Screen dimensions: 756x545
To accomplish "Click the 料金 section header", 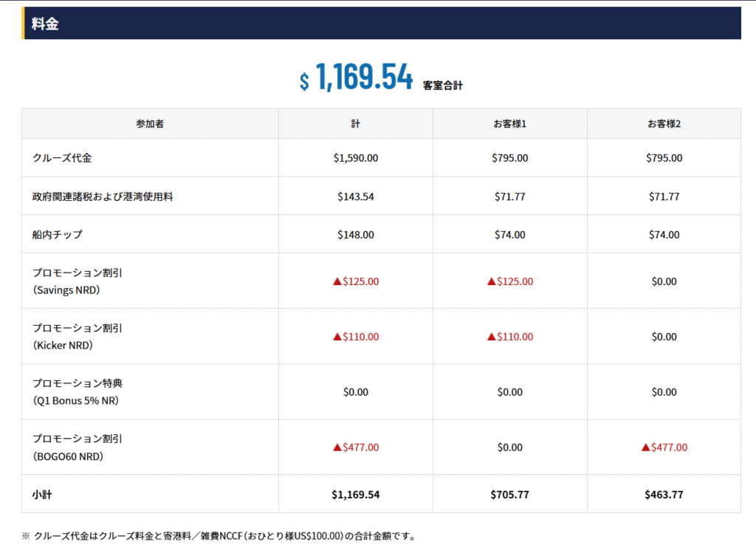I will coord(45,24).
